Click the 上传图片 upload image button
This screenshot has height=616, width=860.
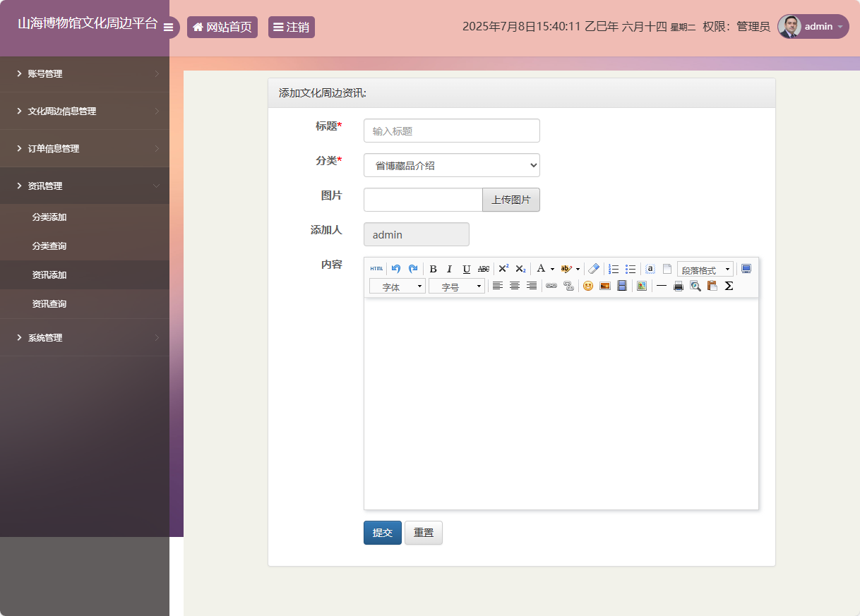(510, 200)
